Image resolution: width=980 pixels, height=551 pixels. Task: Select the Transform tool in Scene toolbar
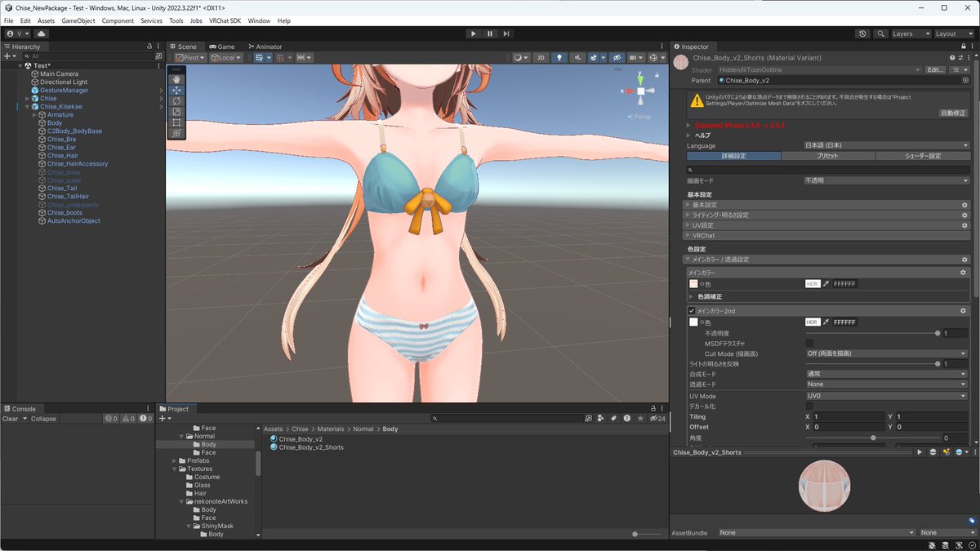point(176,132)
